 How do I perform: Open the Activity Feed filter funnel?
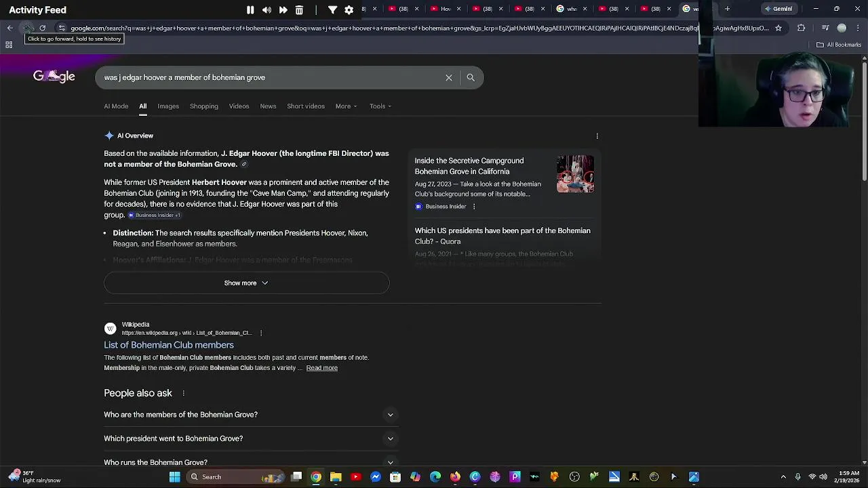tap(332, 9)
